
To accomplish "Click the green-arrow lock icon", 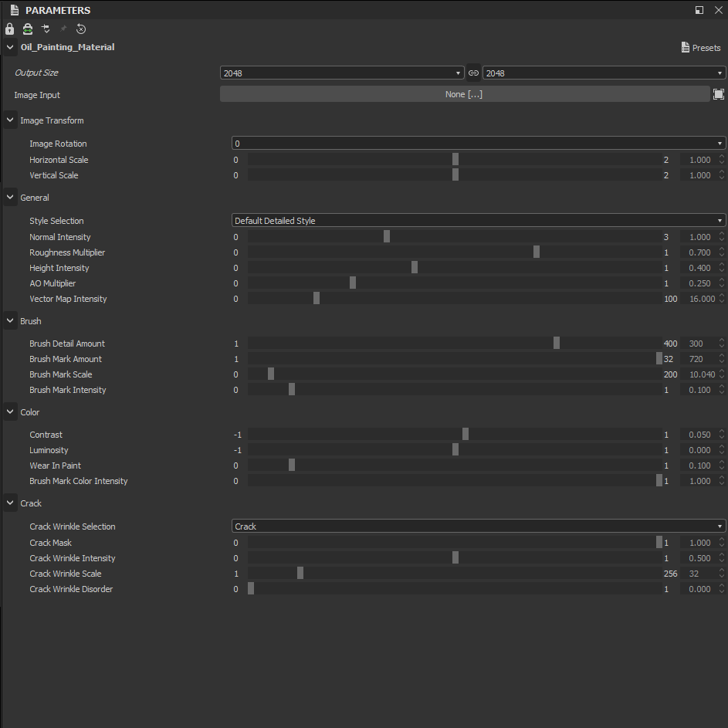I will [28, 29].
